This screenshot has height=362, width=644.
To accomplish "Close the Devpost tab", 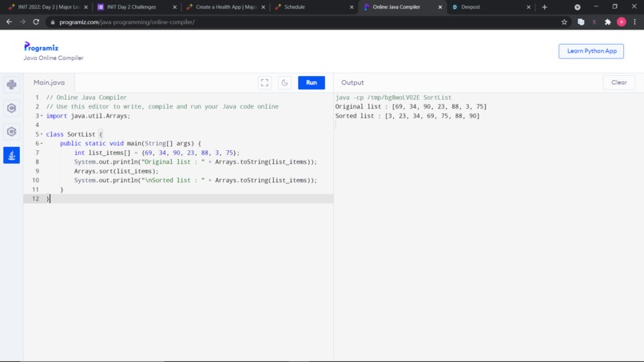I will point(529,7).
